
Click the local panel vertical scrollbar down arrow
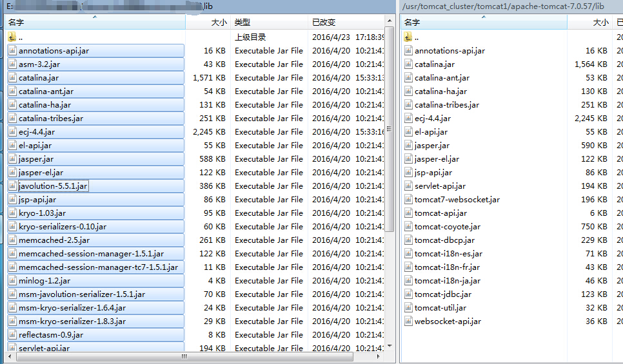pos(390,346)
